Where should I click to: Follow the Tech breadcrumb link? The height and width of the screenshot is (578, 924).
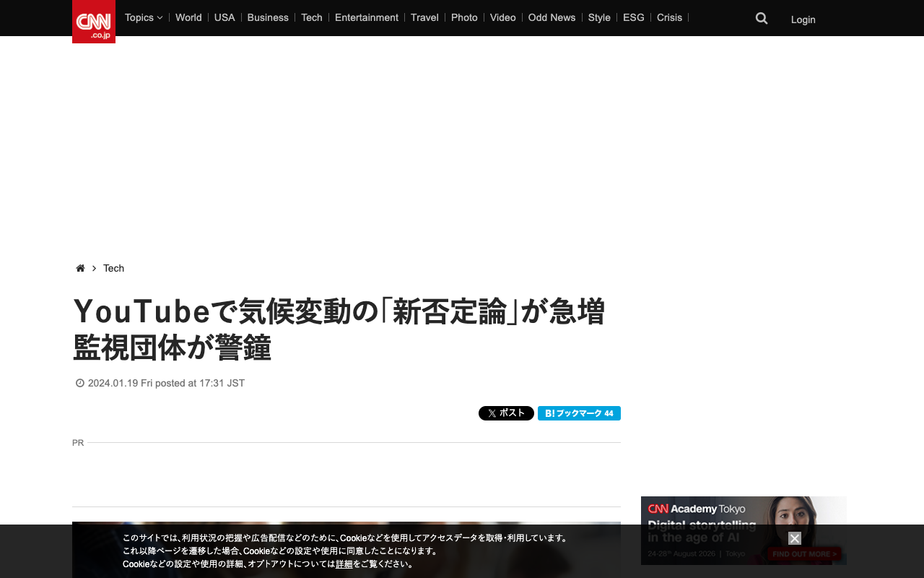tap(113, 268)
